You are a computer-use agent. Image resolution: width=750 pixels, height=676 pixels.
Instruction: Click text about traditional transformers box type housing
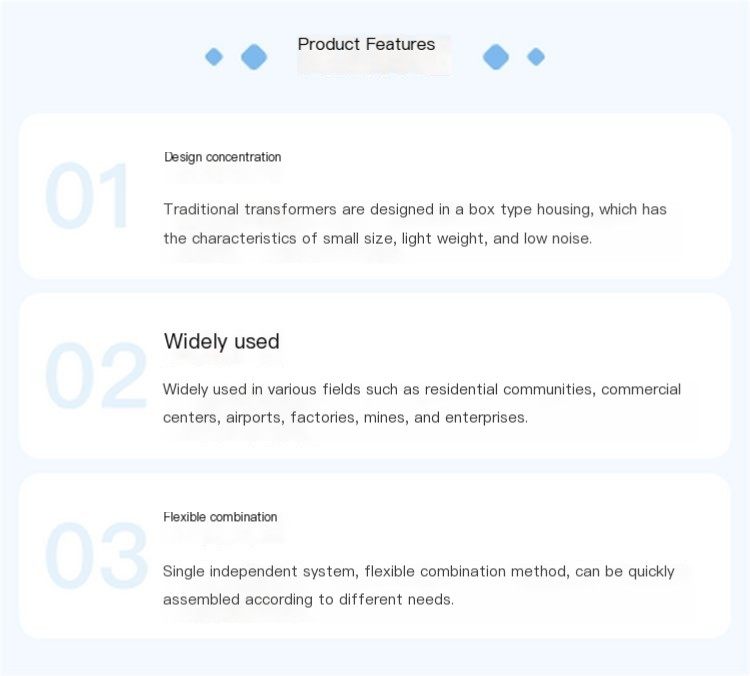(415, 210)
